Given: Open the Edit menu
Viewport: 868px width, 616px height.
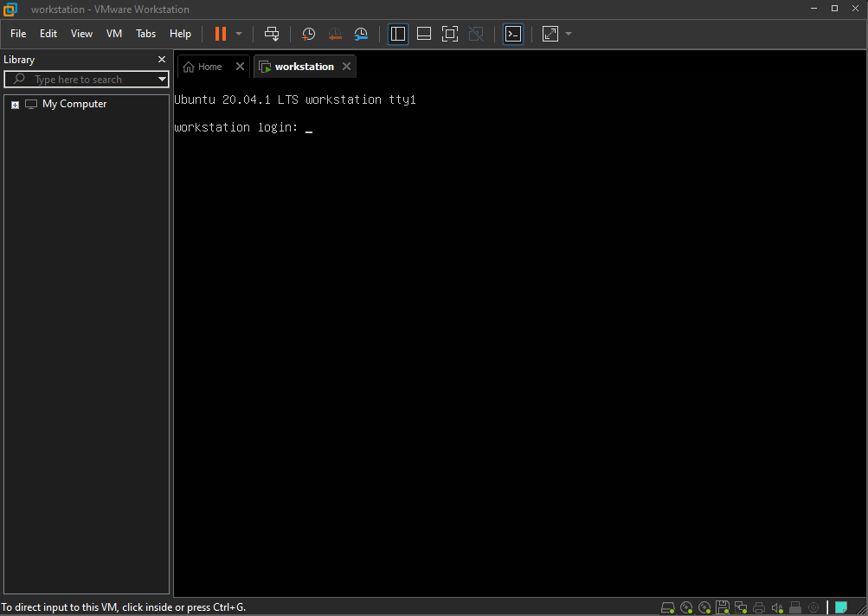Looking at the screenshot, I should (x=48, y=34).
